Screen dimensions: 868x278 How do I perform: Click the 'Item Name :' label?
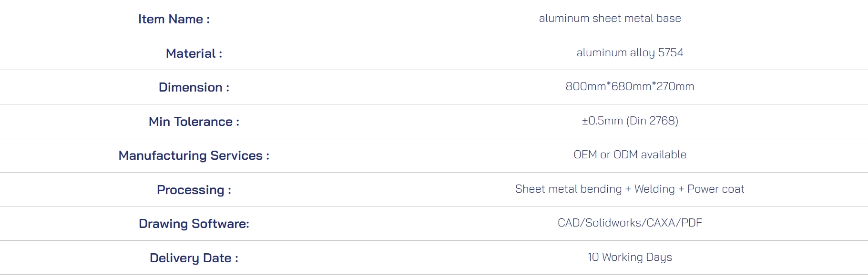pos(174,20)
